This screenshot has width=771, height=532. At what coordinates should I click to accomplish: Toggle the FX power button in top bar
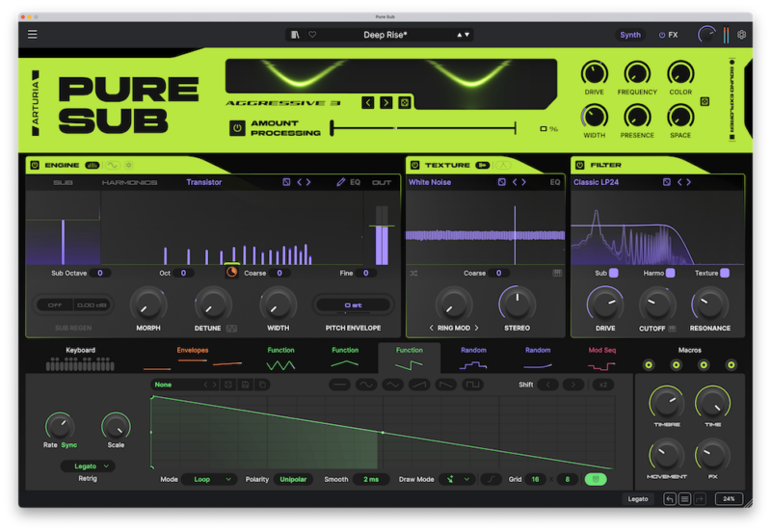[x=662, y=35]
